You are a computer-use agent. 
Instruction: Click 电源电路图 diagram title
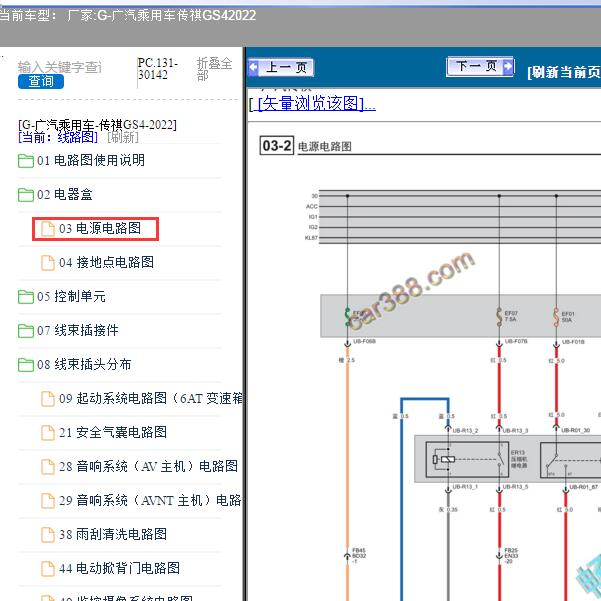tap(325, 146)
